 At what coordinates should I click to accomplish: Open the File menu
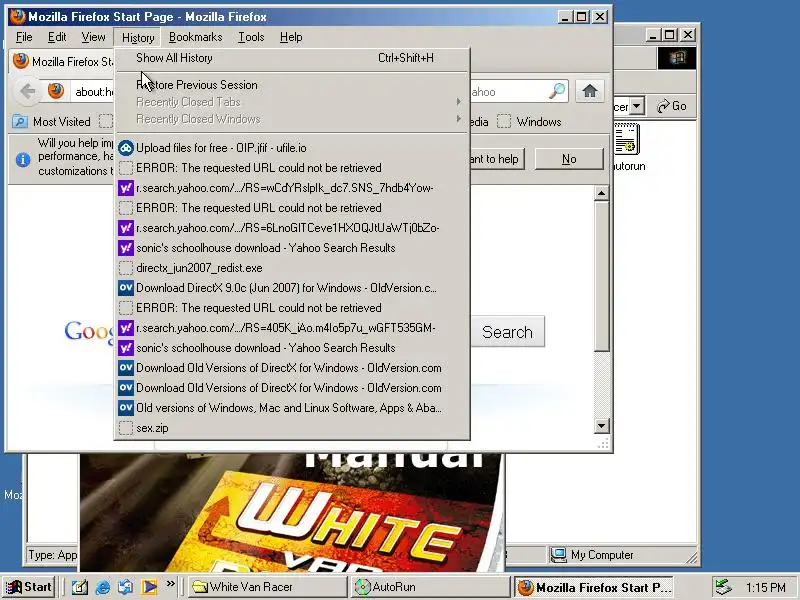[x=24, y=37]
